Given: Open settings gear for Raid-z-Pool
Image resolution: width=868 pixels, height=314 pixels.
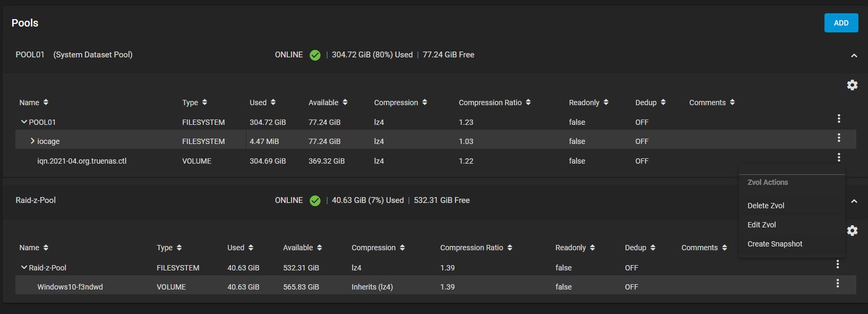Looking at the screenshot, I should (852, 231).
